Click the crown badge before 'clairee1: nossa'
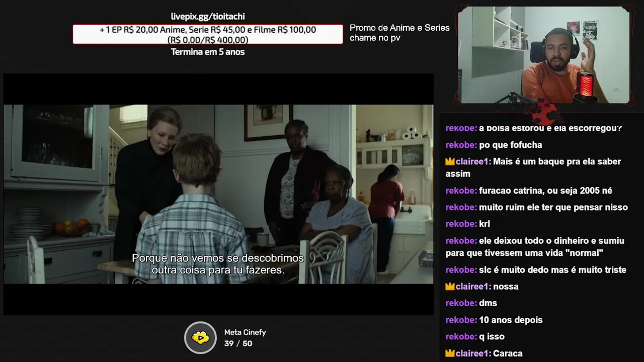Viewport: 644px width, 362px height. click(450, 287)
